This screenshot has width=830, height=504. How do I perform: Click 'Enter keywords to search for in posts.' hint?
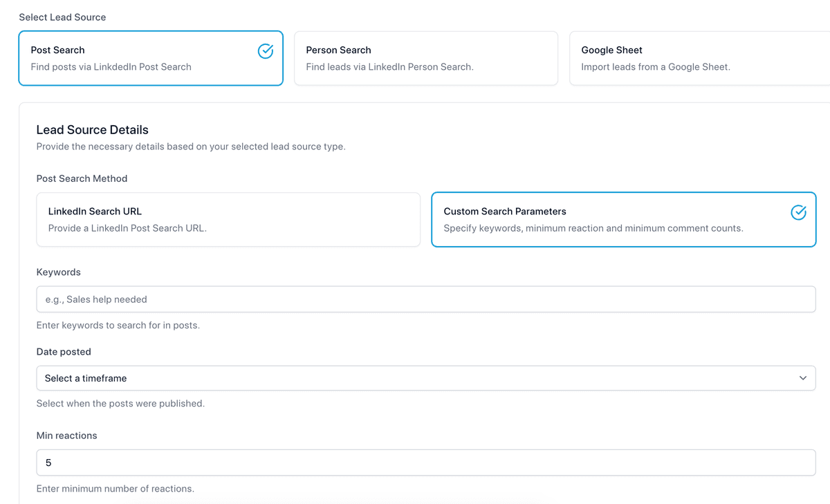point(118,325)
